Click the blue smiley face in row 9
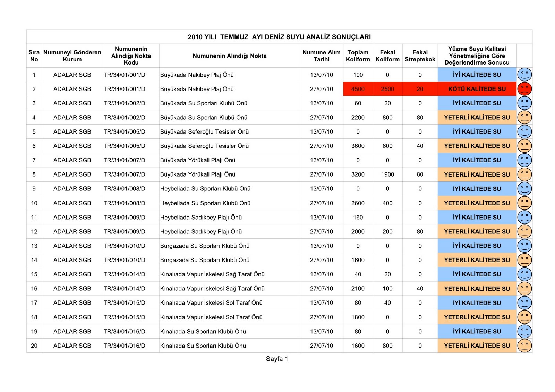The width and height of the screenshot is (555, 392). pos(524,189)
